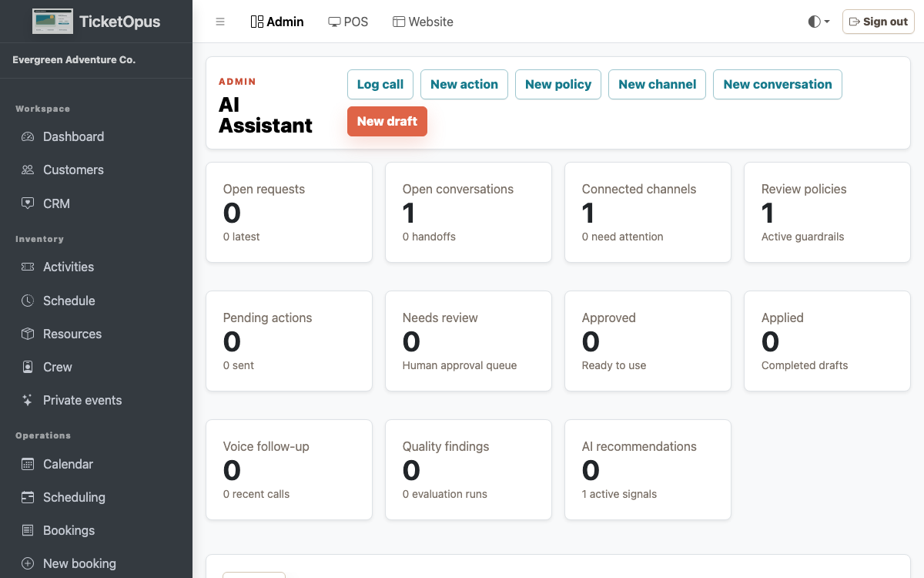Open the Review policies stat card

(x=827, y=212)
